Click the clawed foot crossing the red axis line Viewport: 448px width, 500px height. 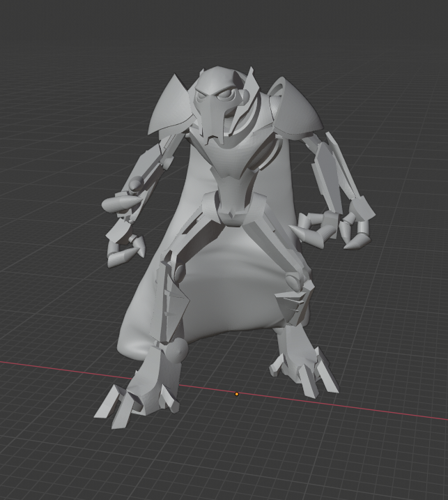145,389
